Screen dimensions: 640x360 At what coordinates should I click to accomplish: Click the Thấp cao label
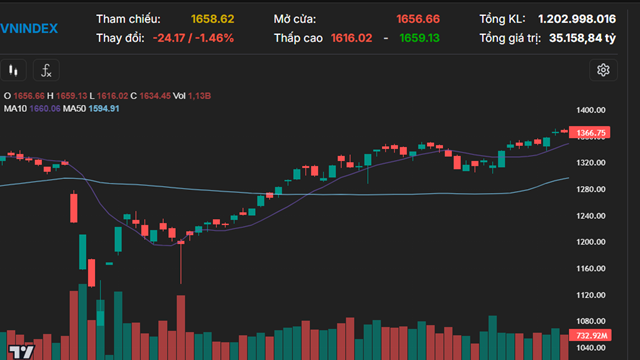pyautogui.click(x=298, y=38)
